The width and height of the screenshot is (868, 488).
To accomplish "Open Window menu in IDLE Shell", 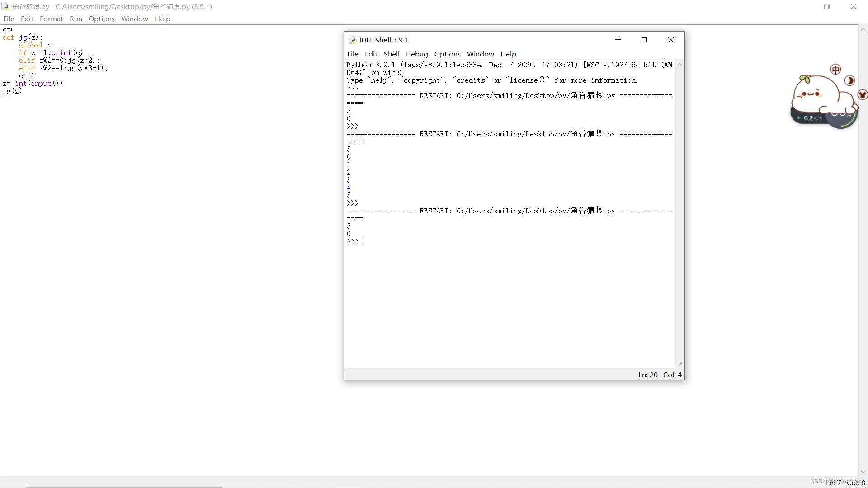I will 481,54.
